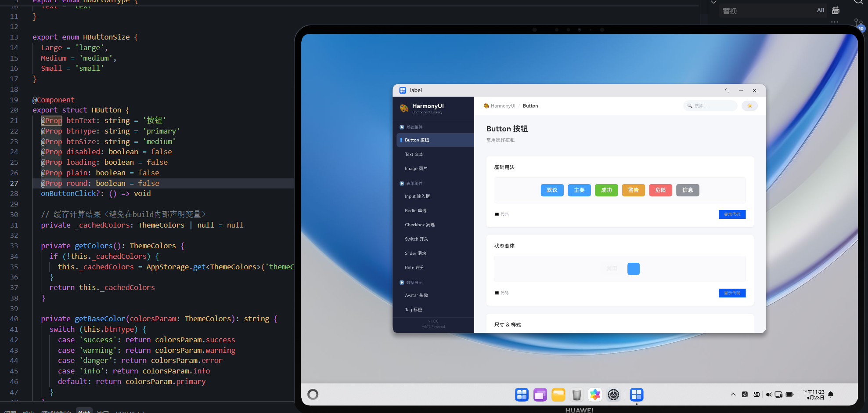Image resolution: width=868 pixels, height=413 pixels.
Task: Open the yellow Files folder dock icon
Action: tap(558, 395)
